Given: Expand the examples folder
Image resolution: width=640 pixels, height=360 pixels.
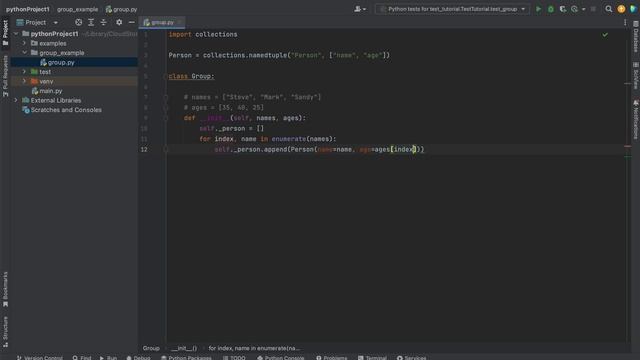Looking at the screenshot, I should pos(24,43).
